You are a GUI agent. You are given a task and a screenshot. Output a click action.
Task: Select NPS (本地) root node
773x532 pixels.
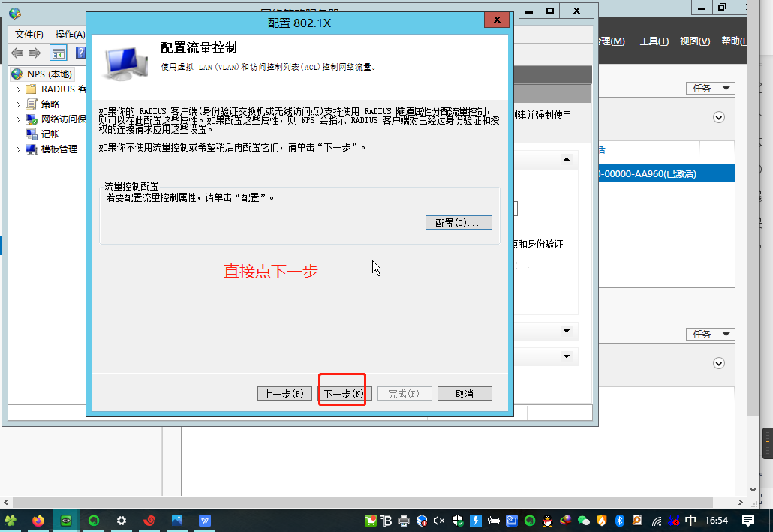point(43,74)
